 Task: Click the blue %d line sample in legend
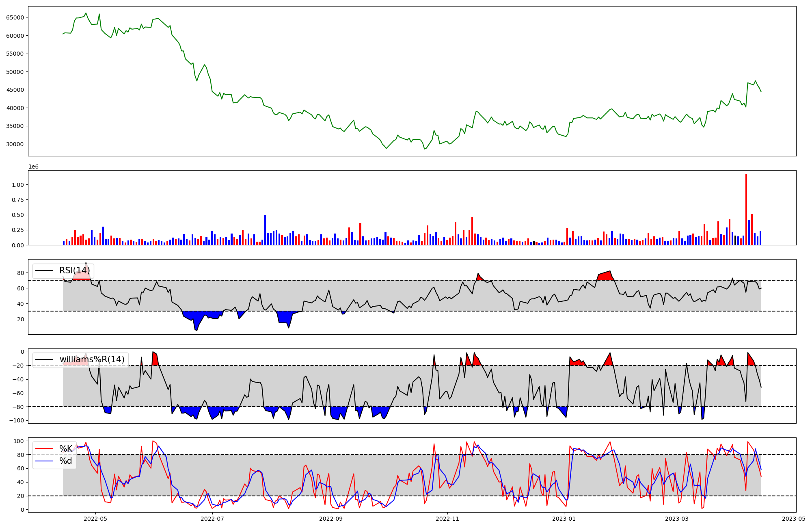44,461
